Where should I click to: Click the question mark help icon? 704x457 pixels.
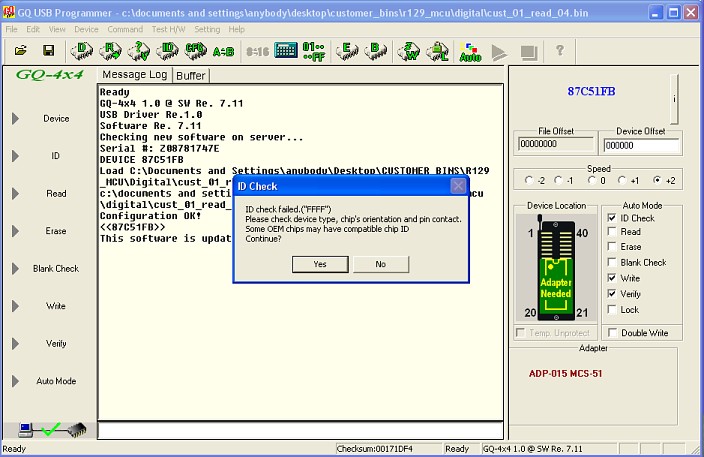pyautogui.click(x=559, y=50)
